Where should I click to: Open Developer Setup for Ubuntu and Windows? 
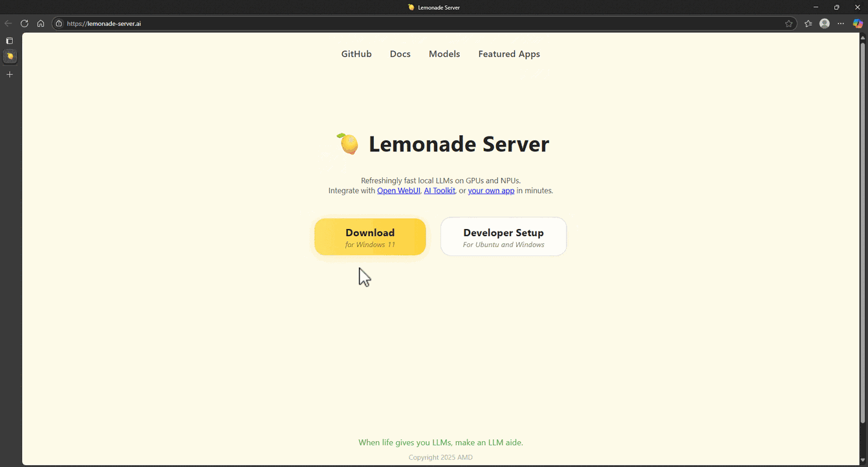503,237
